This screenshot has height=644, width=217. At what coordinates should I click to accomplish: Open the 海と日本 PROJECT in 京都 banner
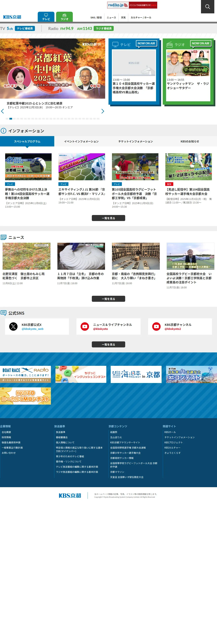tap(136, 374)
